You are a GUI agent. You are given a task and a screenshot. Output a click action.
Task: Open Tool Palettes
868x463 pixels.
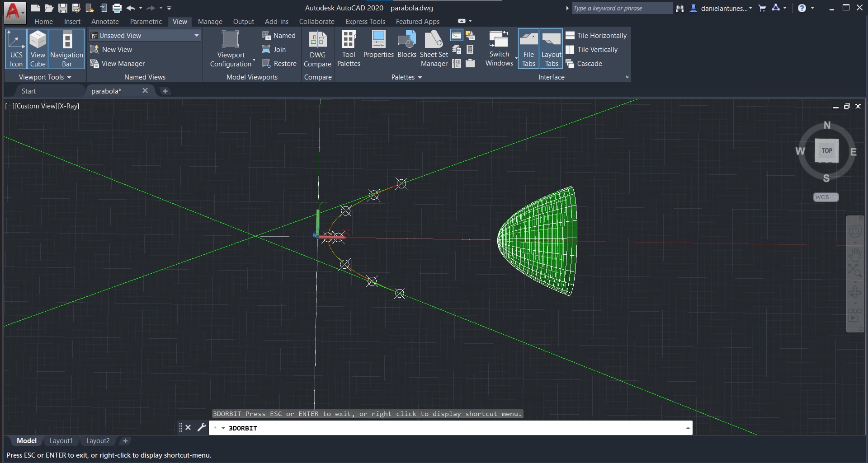pyautogui.click(x=349, y=49)
